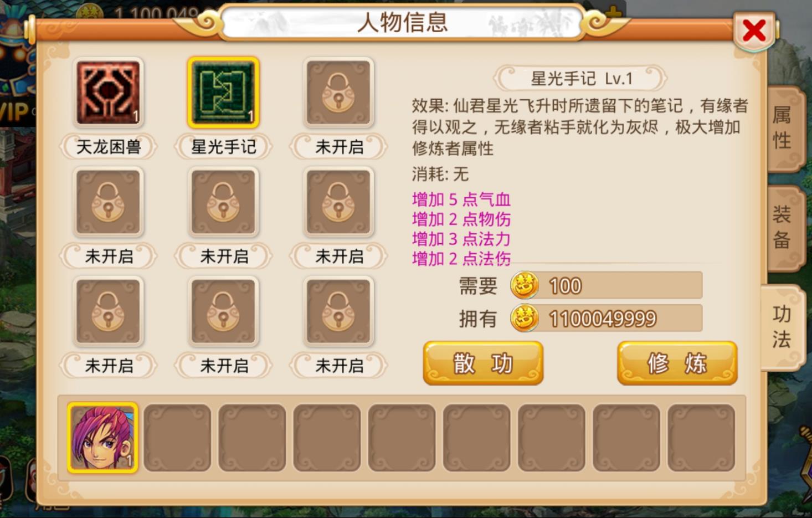Close the 人物信息 window
This screenshot has height=518, width=812.
point(754,30)
